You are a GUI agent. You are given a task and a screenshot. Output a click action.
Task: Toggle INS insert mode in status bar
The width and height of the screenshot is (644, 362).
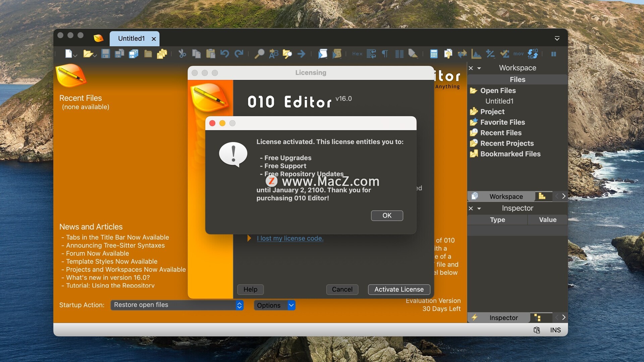tap(555, 330)
